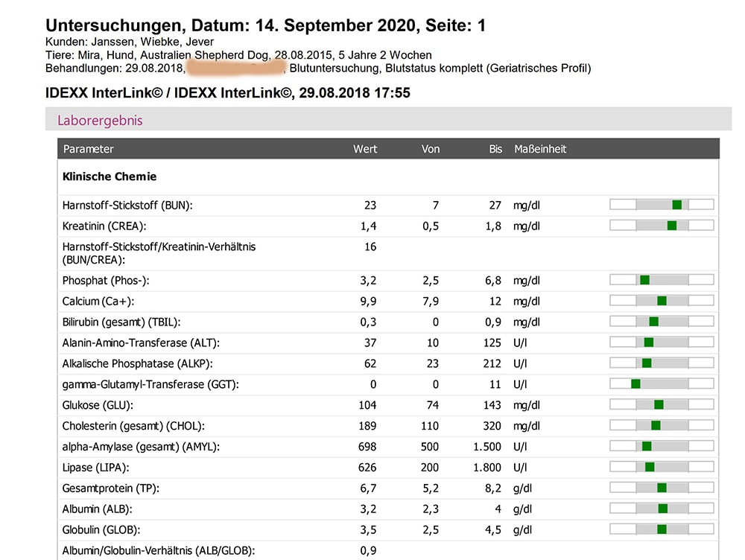Click the IDEXX InterLink report title

[227, 94]
